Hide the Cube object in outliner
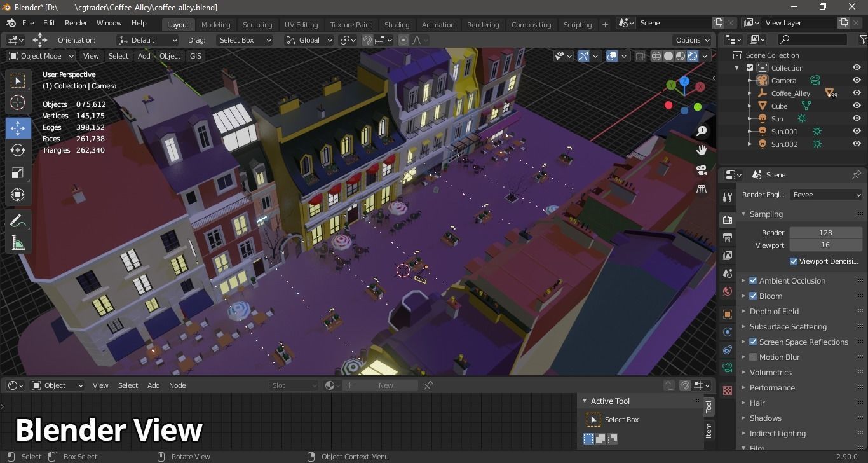This screenshot has height=463, width=868. 857,106
